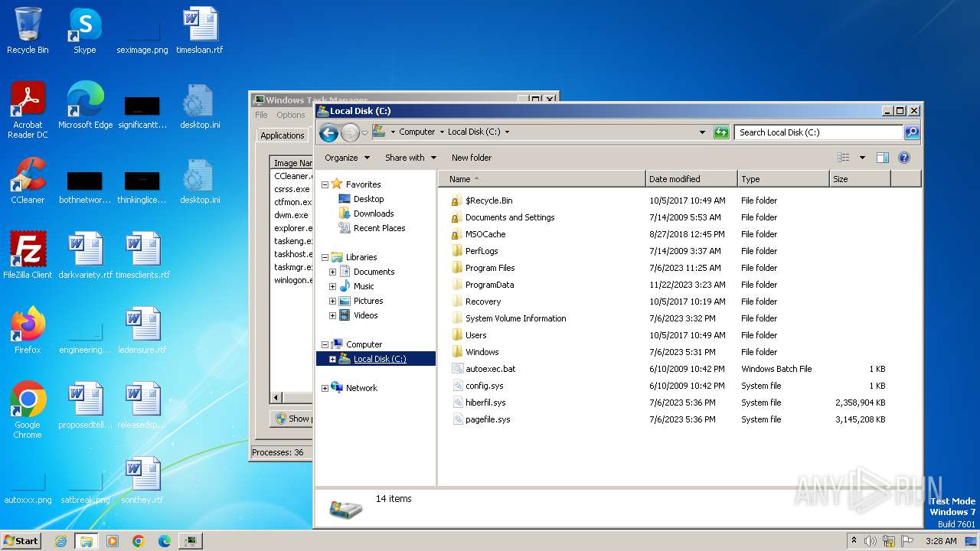Click the New folder button
980x551 pixels.
click(x=472, y=158)
